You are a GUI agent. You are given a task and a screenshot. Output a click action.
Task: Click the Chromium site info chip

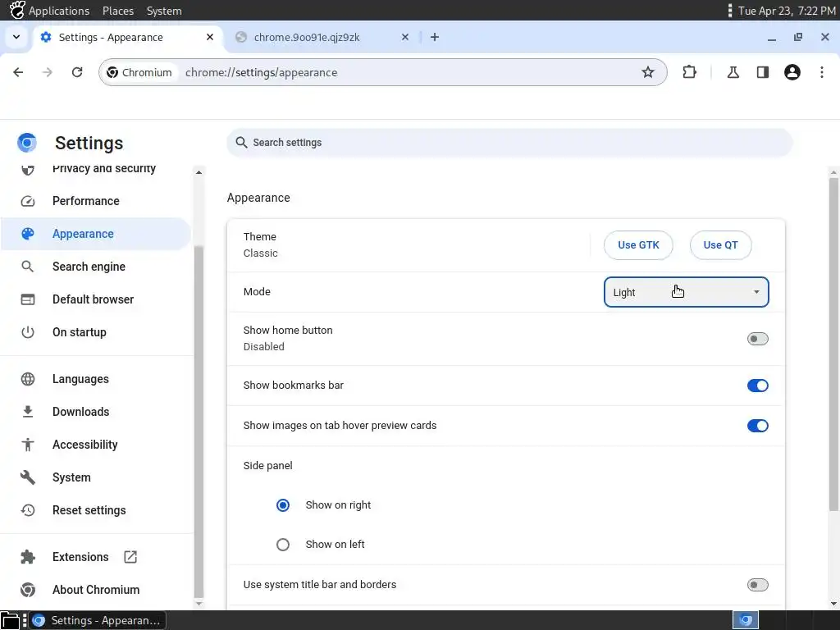coord(139,72)
